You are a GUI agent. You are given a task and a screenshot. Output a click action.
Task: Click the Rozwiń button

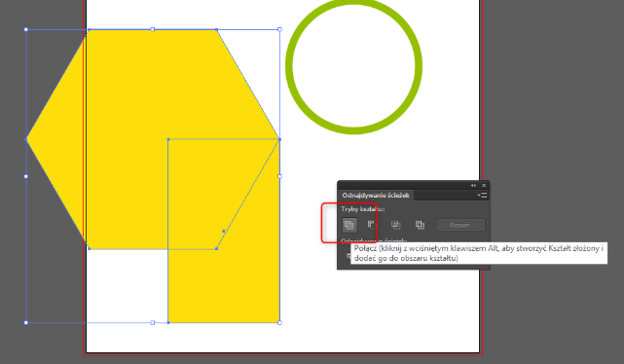coord(460,225)
